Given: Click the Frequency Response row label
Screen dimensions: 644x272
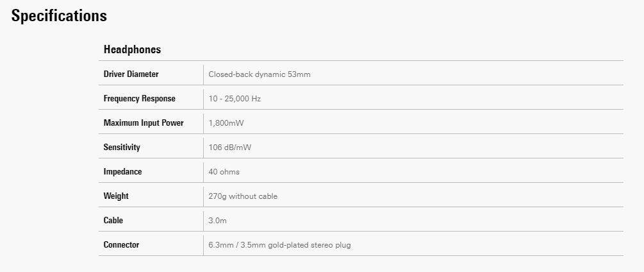Looking at the screenshot, I should coord(139,99).
